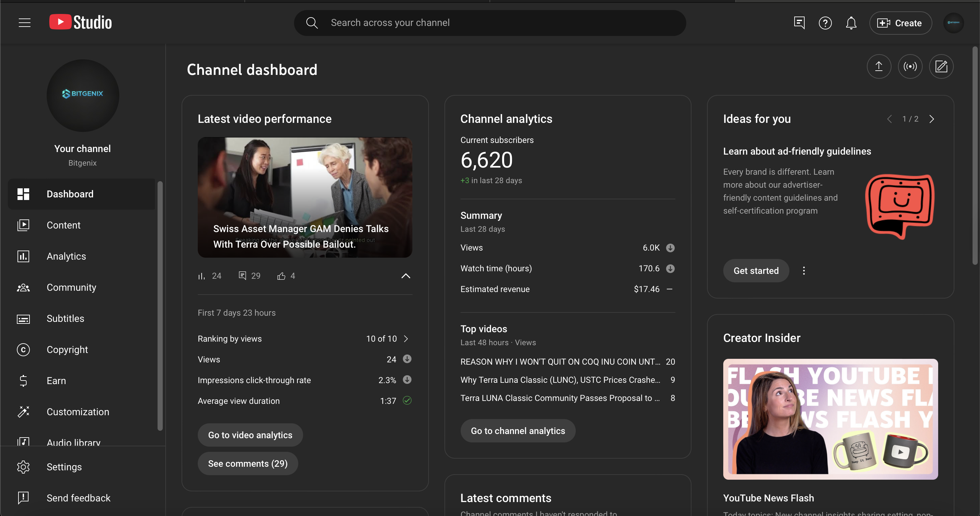The width and height of the screenshot is (980, 516).
Task: Click Go to channel analytics button
Action: [518, 431]
